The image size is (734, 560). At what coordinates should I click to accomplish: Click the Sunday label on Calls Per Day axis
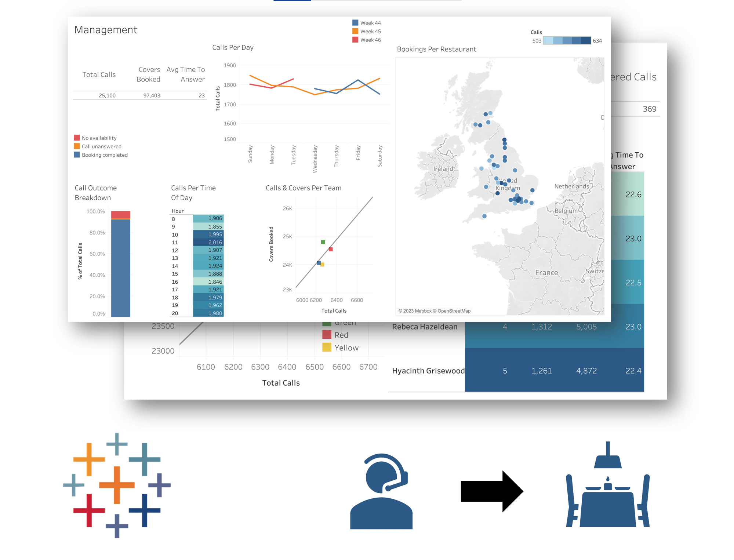pyautogui.click(x=250, y=154)
